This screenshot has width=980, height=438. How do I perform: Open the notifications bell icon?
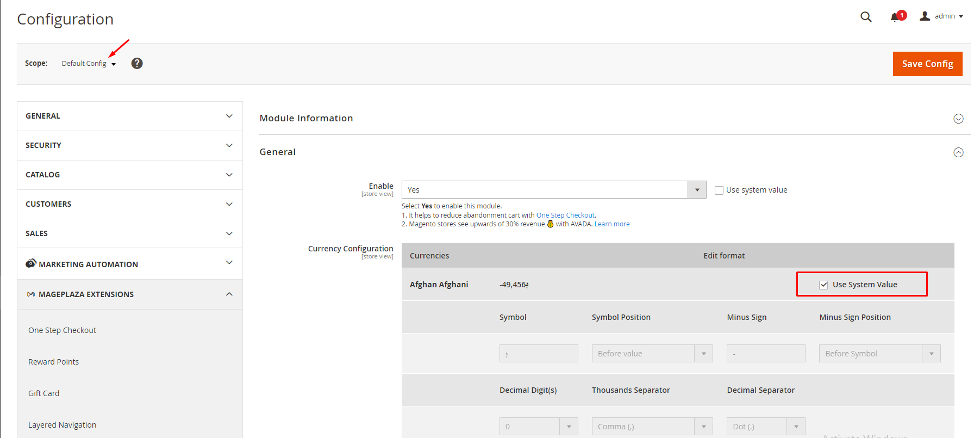[895, 17]
